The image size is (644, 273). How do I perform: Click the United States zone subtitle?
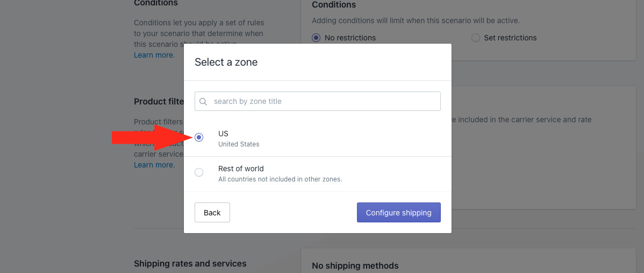[x=239, y=144]
